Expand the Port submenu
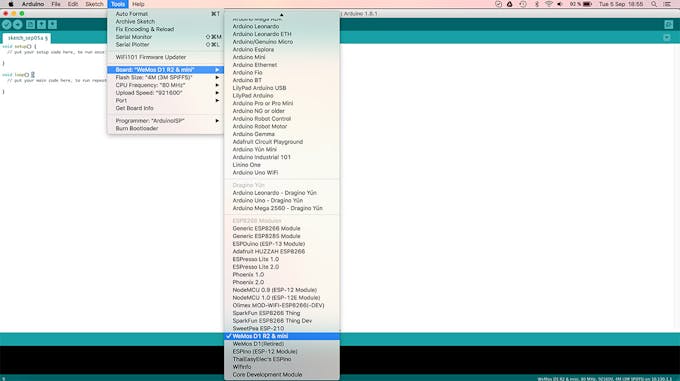Screen dimensions: 680x381 (165, 101)
